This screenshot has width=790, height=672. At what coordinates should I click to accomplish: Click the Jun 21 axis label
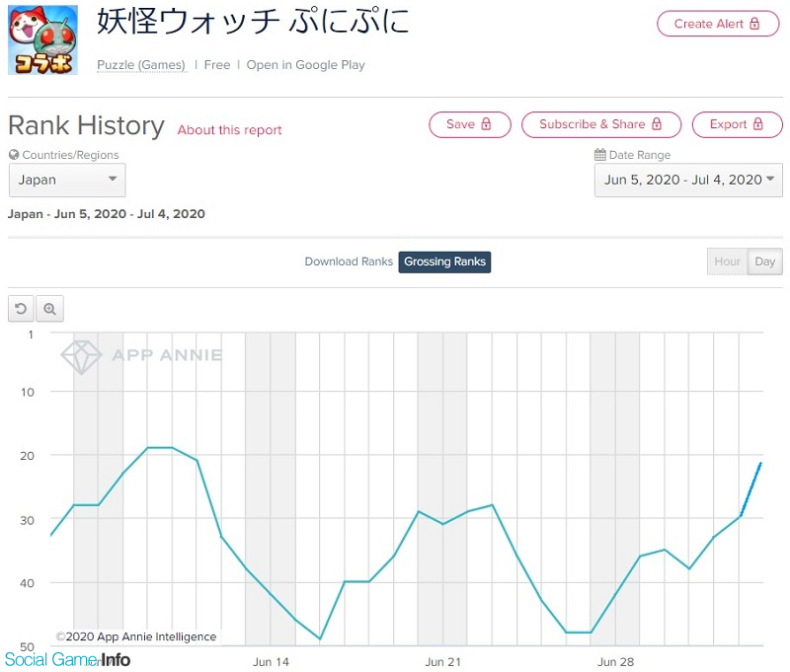442,662
